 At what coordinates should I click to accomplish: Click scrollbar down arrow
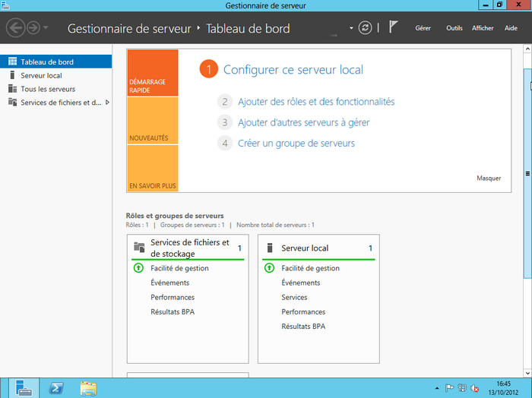[527, 373]
